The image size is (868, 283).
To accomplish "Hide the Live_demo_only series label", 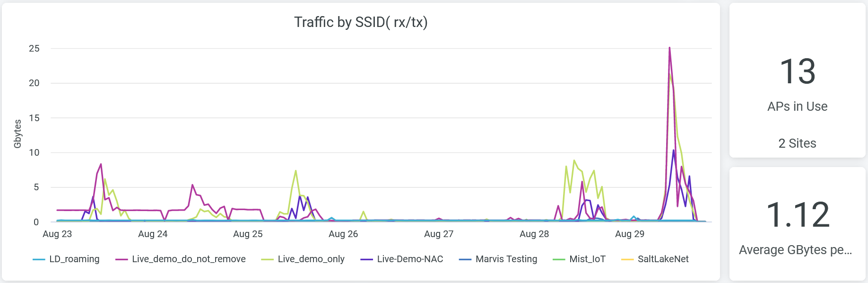I will click(311, 259).
